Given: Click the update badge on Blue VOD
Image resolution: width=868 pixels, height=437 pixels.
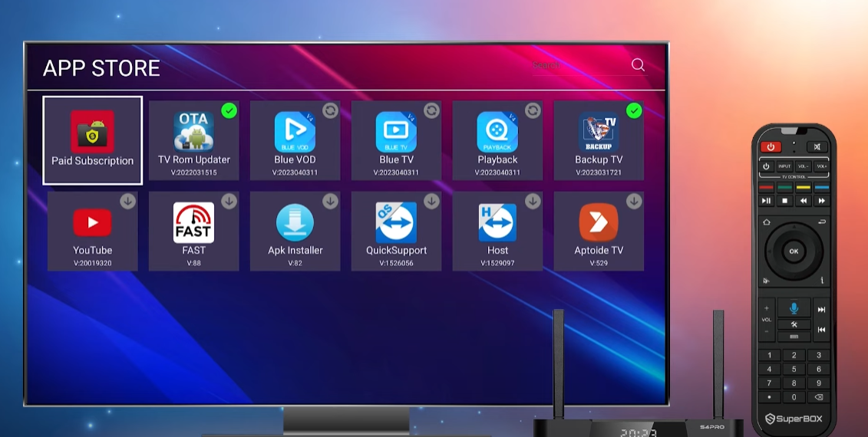Looking at the screenshot, I should coord(331,110).
